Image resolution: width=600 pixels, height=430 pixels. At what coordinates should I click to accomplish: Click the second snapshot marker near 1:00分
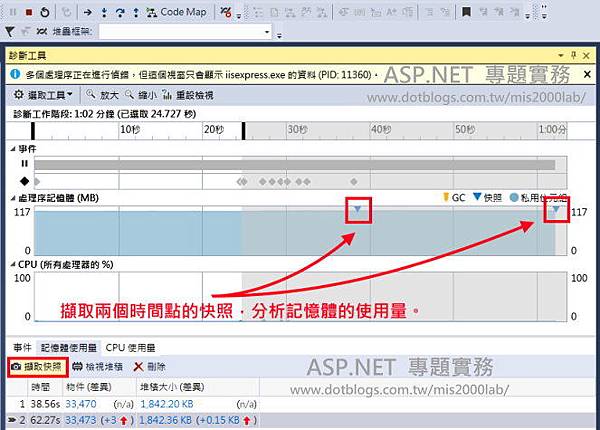(x=556, y=209)
